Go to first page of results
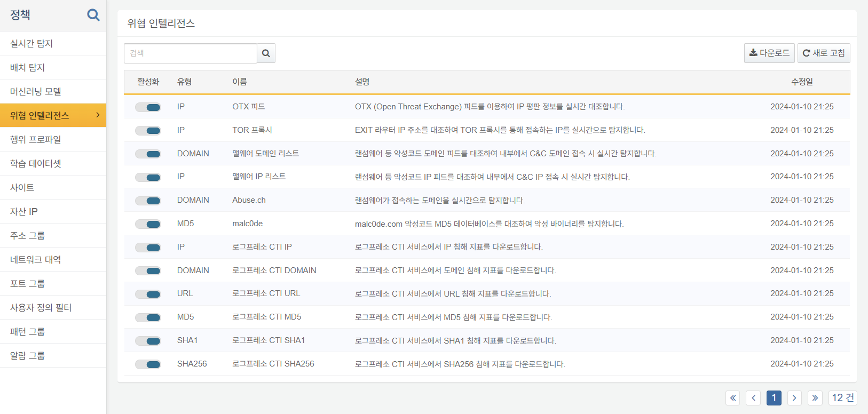868x414 pixels. [733, 398]
